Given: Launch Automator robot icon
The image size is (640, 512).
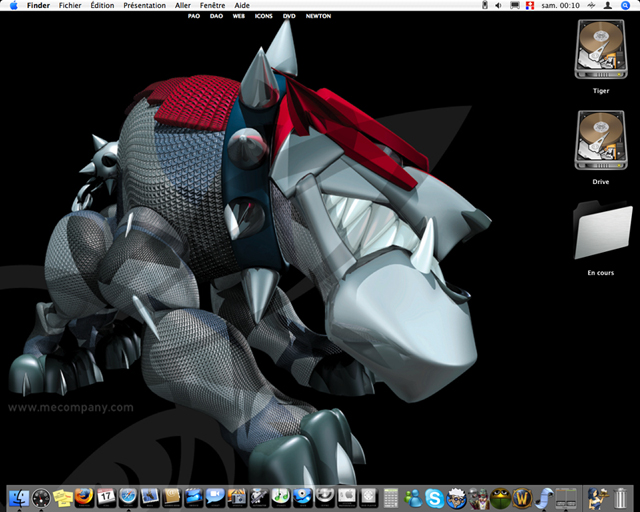Looking at the screenshot, I should 259,498.
